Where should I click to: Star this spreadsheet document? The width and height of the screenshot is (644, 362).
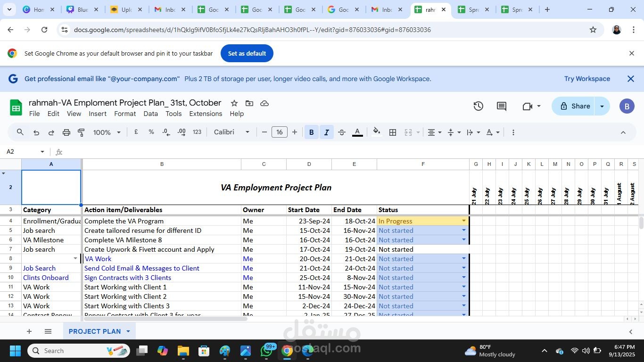point(234,103)
